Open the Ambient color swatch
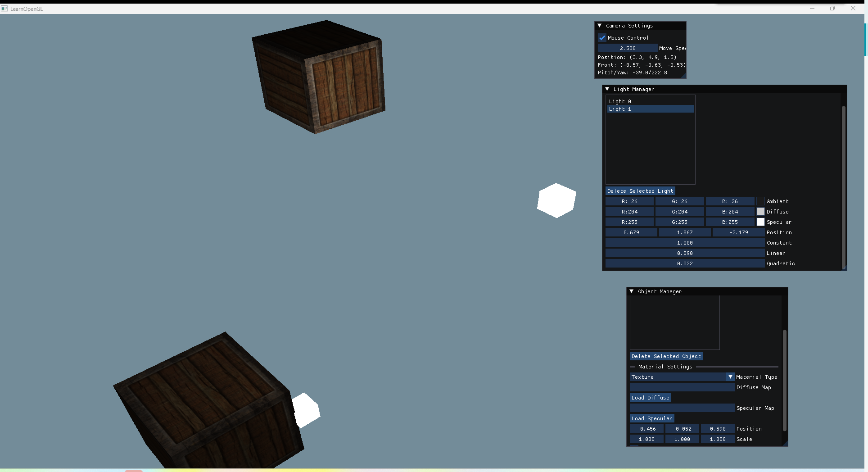 [760, 201]
